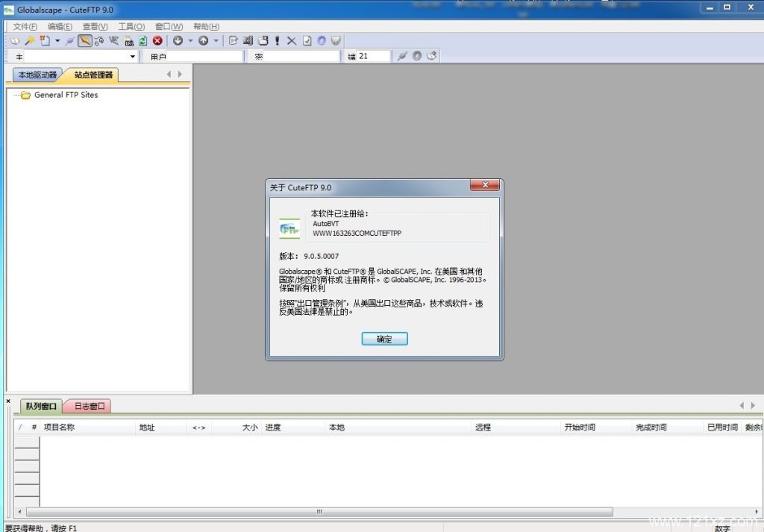Click the red Stop icon
The width and height of the screenshot is (764, 532).
click(x=157, y=41)
